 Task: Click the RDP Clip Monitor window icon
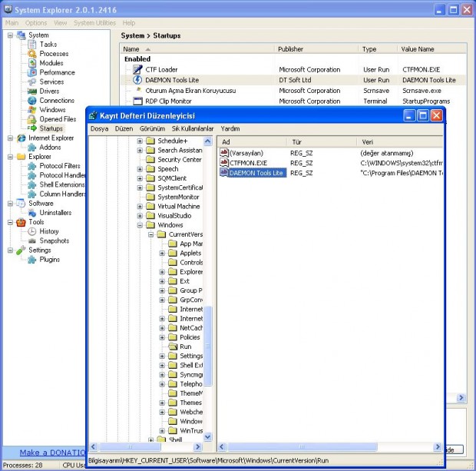pyautogui.click(x=137, y=101)
